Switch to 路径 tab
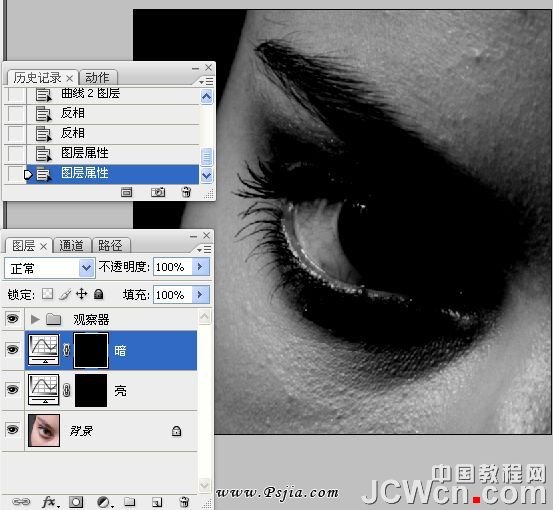This screenshot has height=510, width=553. (x=110, y=245)
